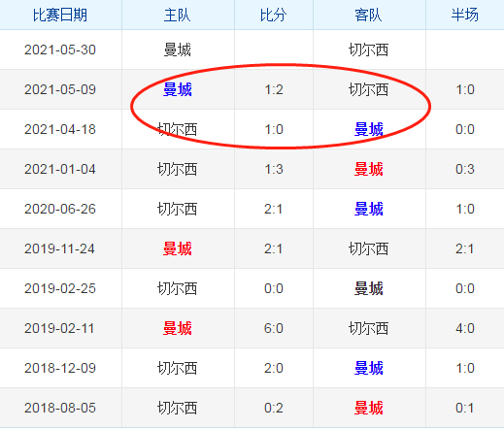Click the 比分 column header
The width and height of the screenshot is (504, 429).
(274, 15)
